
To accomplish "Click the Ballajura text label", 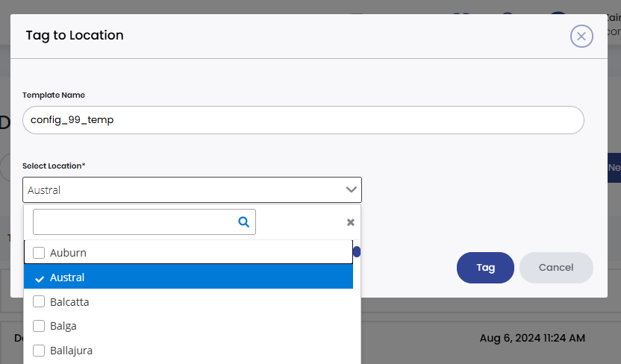I will 72,351.
